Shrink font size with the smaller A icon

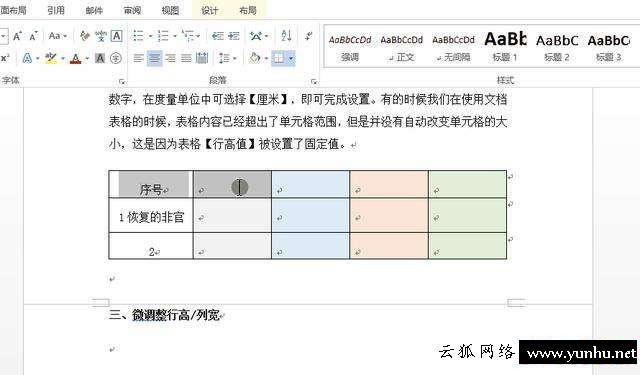[33, 36]
